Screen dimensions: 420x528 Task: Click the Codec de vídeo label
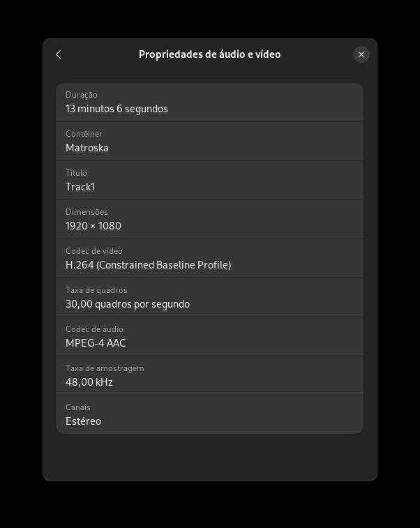[x=94, y=251]
